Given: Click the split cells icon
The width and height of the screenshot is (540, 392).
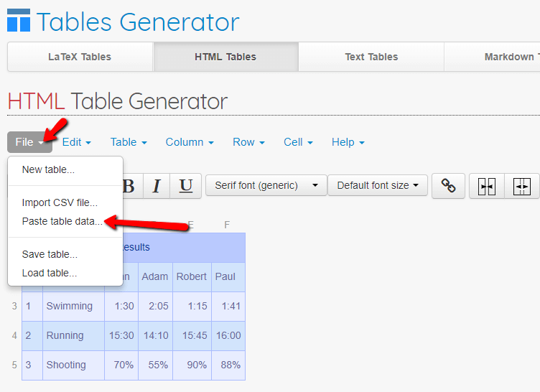Looking at the screenshot, I should pyautogui.click(x=522, y=187).
